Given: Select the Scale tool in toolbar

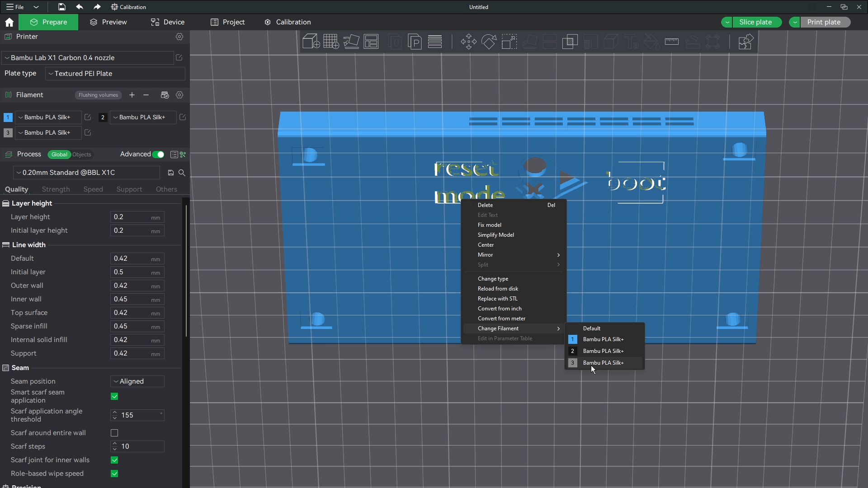Looking at the screenshot, I should [509, 42].
